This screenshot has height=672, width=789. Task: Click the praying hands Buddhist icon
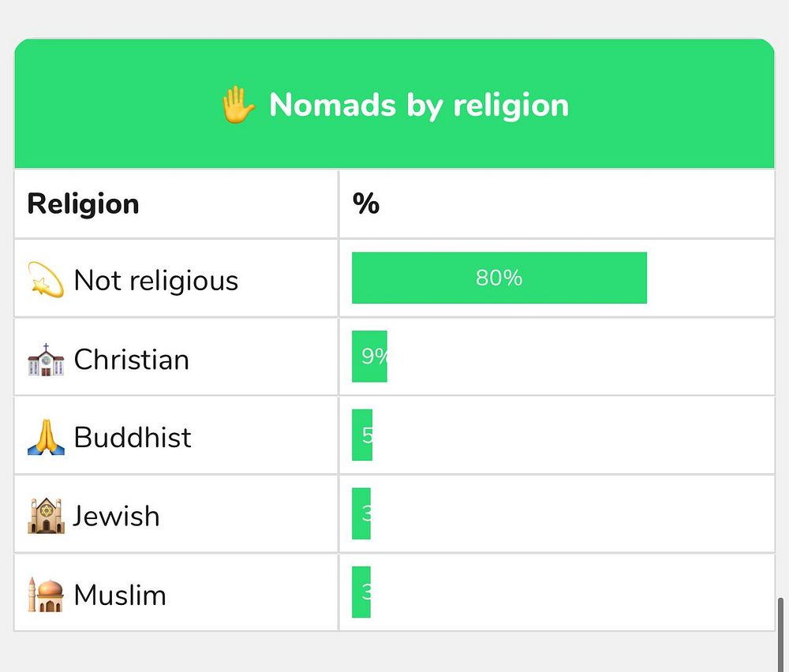[46, 437]
